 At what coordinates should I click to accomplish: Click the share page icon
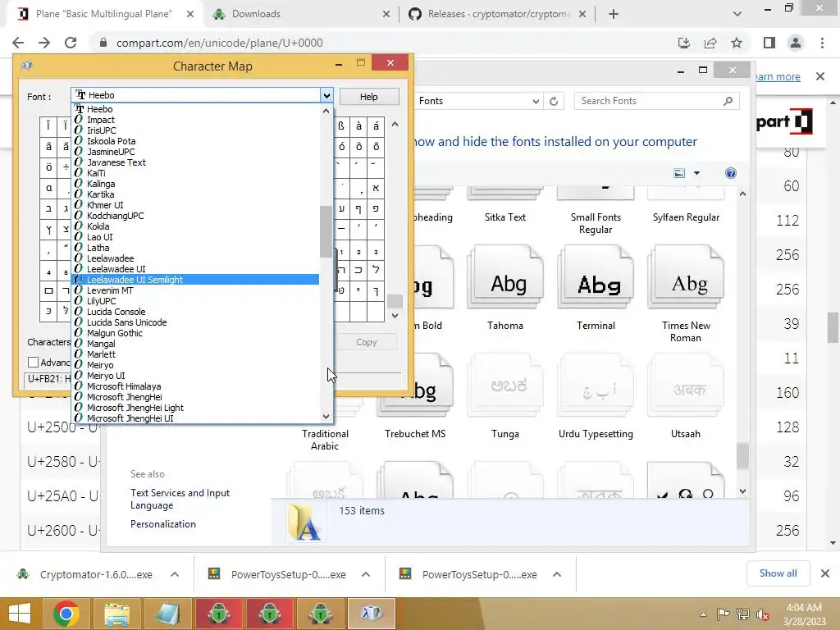pos(710,43)
